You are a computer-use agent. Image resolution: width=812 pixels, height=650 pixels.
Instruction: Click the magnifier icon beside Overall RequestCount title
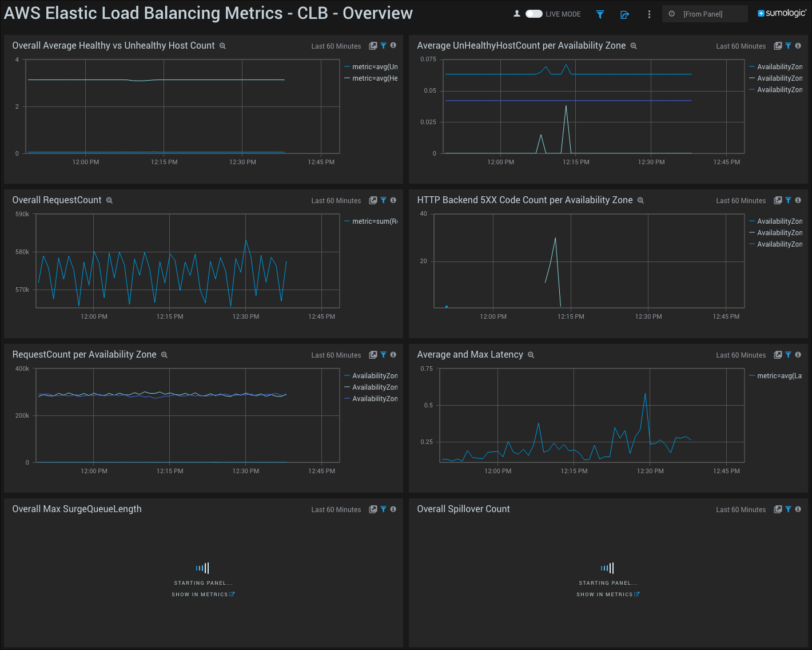pos(109,200)
